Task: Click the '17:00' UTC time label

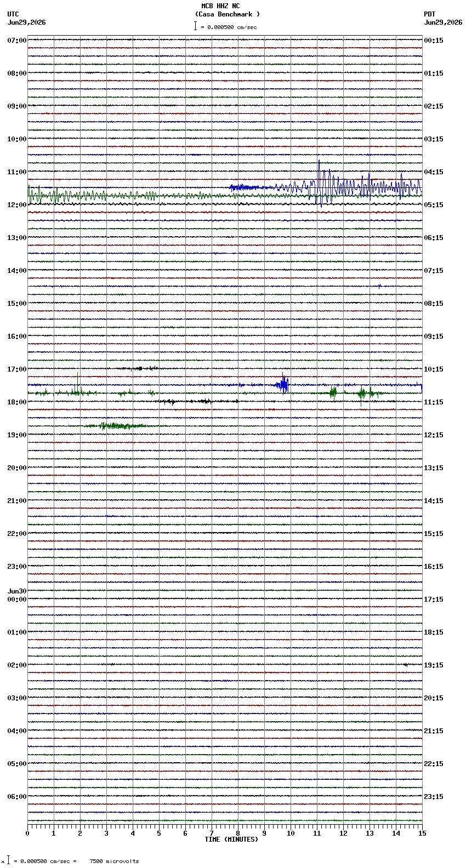Action: point(17,369)
